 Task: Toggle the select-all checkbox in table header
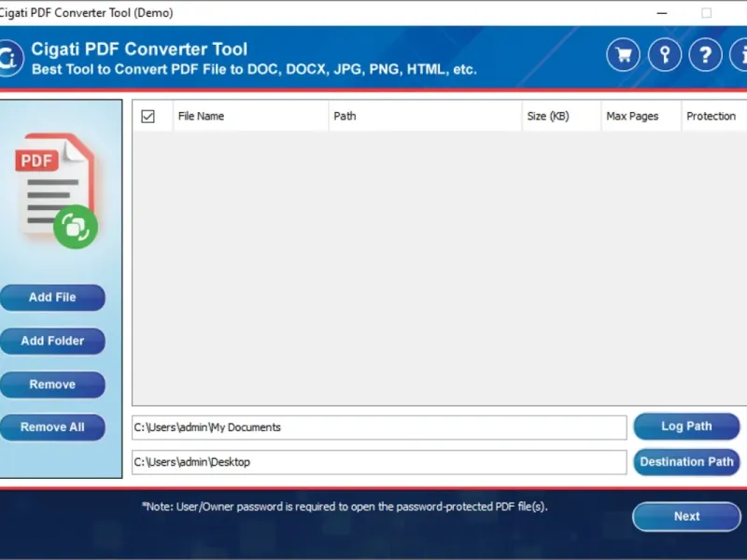point(148,116)
